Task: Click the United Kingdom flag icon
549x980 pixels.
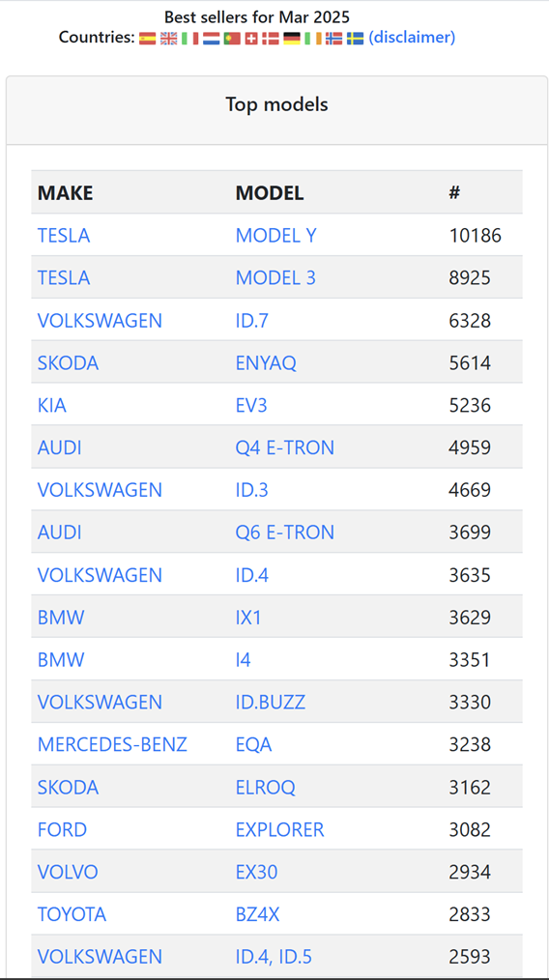Action: click(169, 38)
